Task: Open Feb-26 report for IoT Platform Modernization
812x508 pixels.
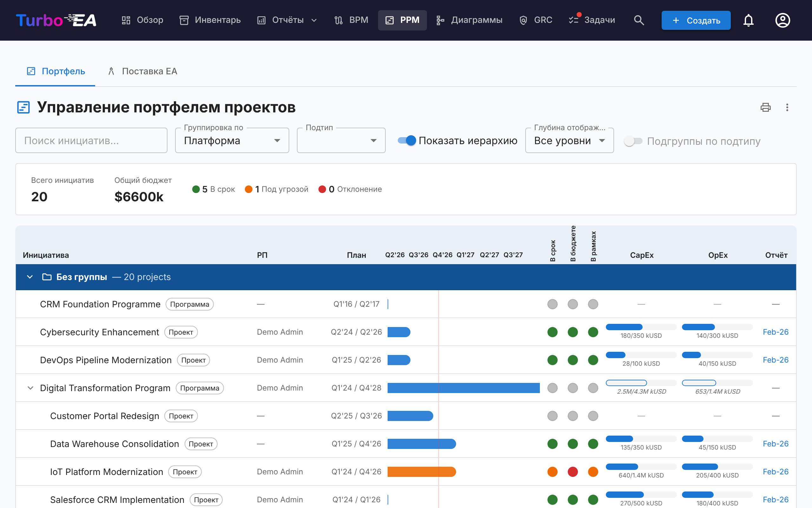Action: (x=776, y=472)
